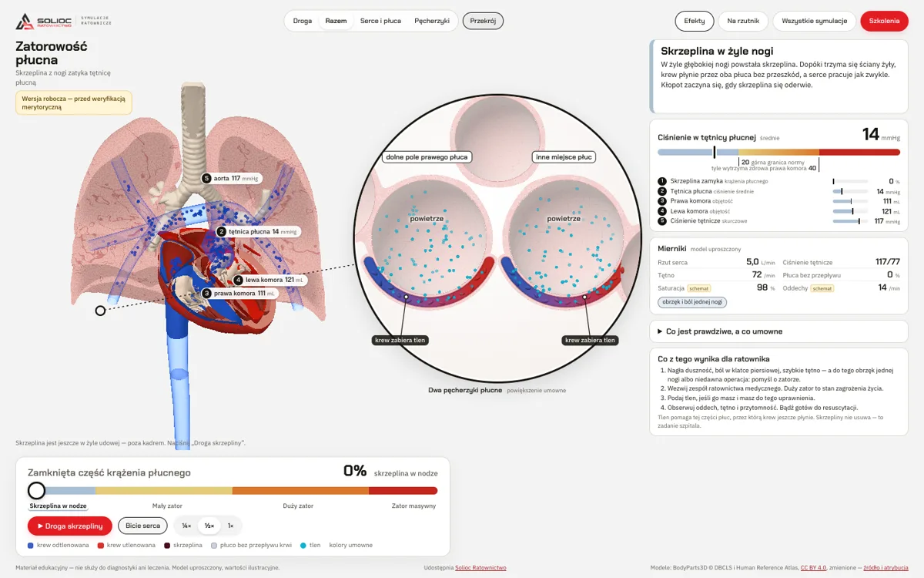
Task: Click the red Szkolenia button
Action: click(x=885, y=21)
